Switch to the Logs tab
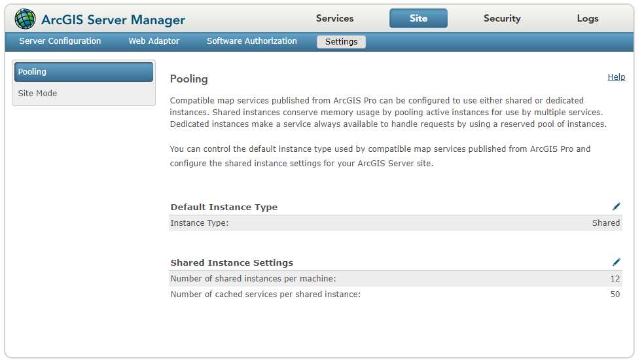The height and width of the screenshot is (360, 644). (x=587, y=18)
